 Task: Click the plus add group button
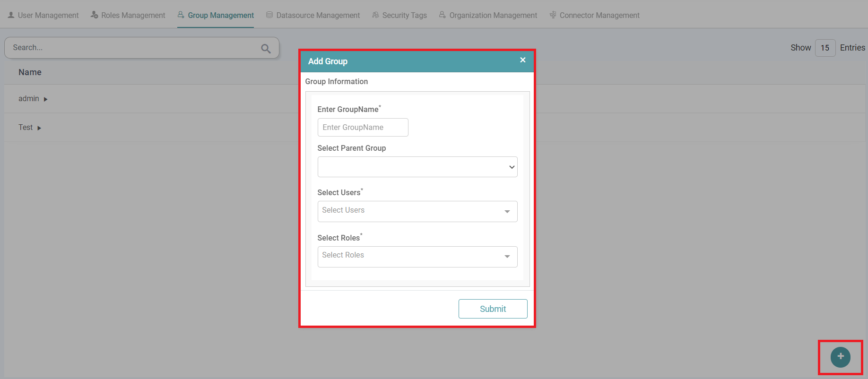840,357
